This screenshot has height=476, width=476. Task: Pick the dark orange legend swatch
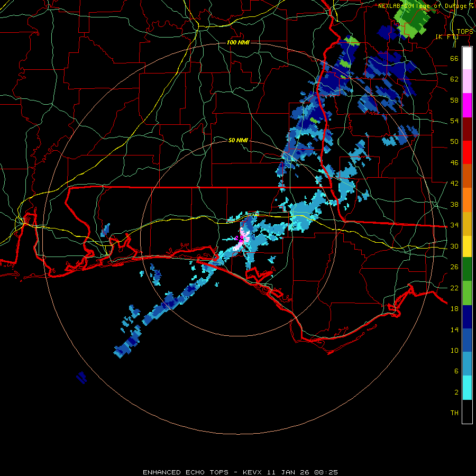pyautogui.click(x=467, y=176)
